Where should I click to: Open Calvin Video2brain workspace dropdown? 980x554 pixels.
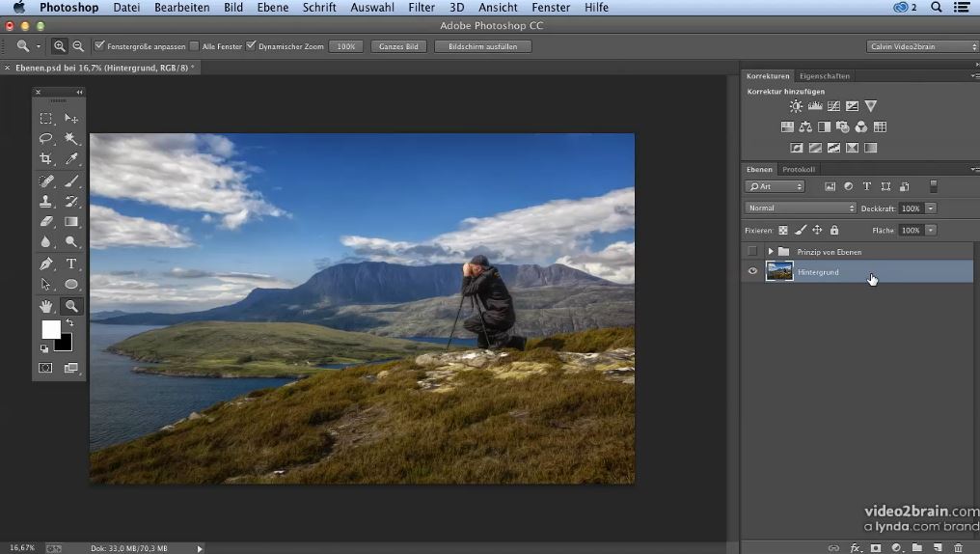tap(922, 46)
